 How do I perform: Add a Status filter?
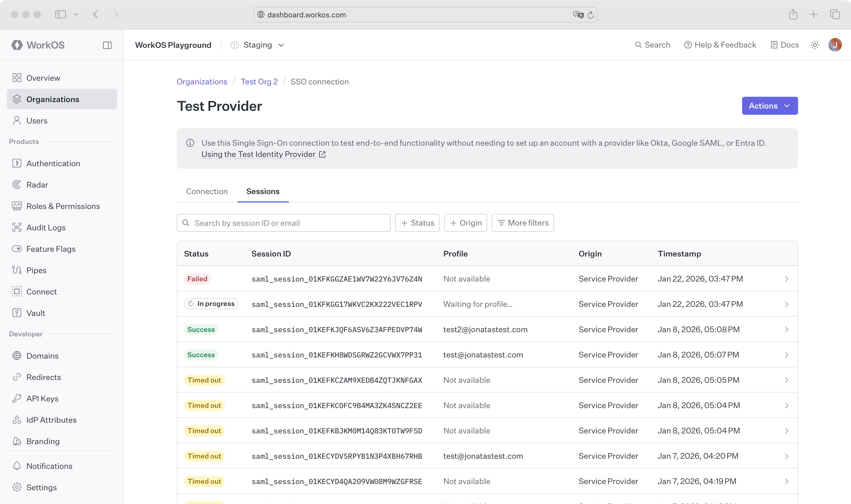(x=417, y=222)
